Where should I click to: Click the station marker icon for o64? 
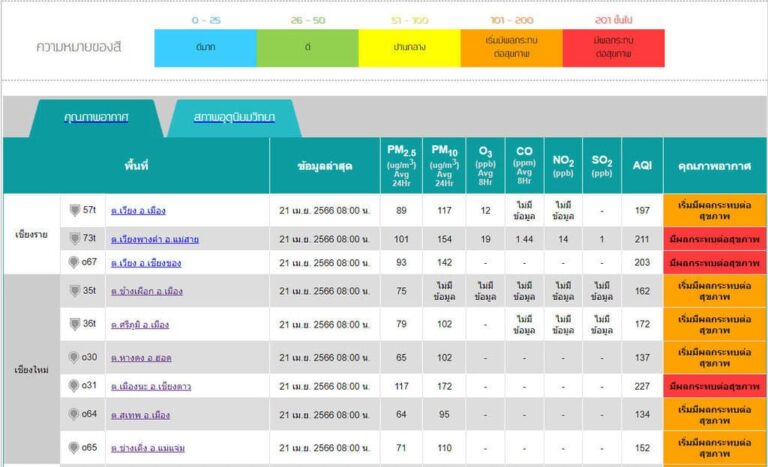pyautogui.click(x=73, y=414)
